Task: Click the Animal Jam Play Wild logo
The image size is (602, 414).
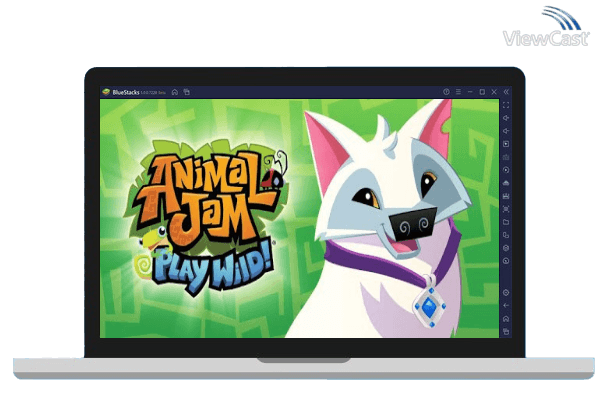Action: point(207,218)
